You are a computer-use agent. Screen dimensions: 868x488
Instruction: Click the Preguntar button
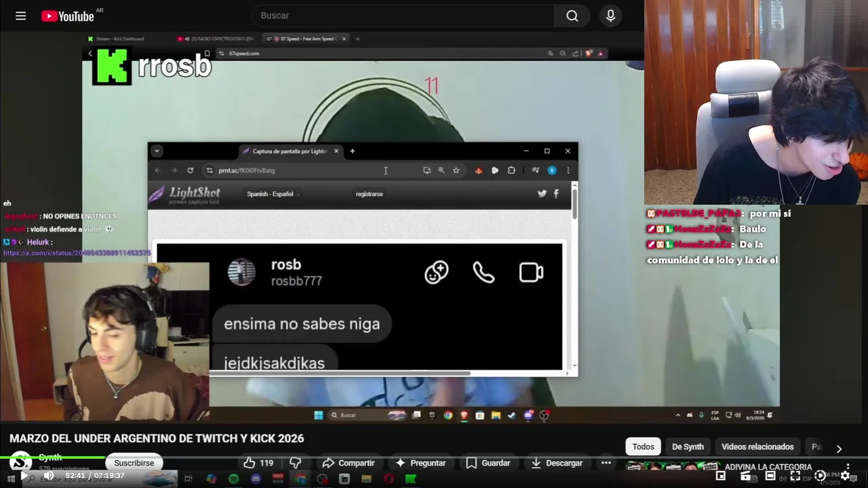tap(420, 463)
